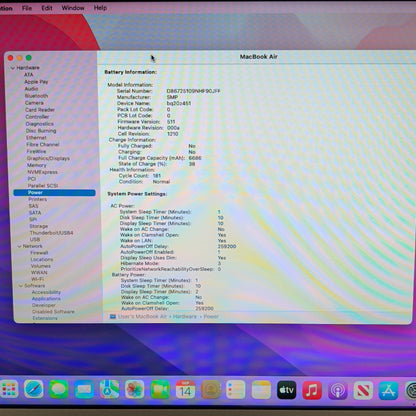The image size is (416, 416).
Task: Collapse the Network section in sidebar
Action: [x=19, y=246]
